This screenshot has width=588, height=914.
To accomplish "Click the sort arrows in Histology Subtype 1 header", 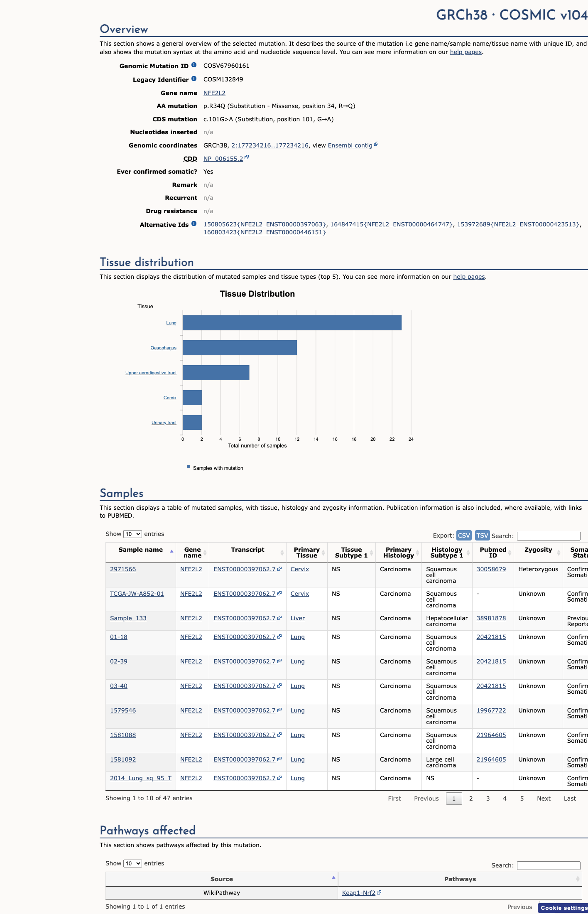I will [x=468, y=553].
